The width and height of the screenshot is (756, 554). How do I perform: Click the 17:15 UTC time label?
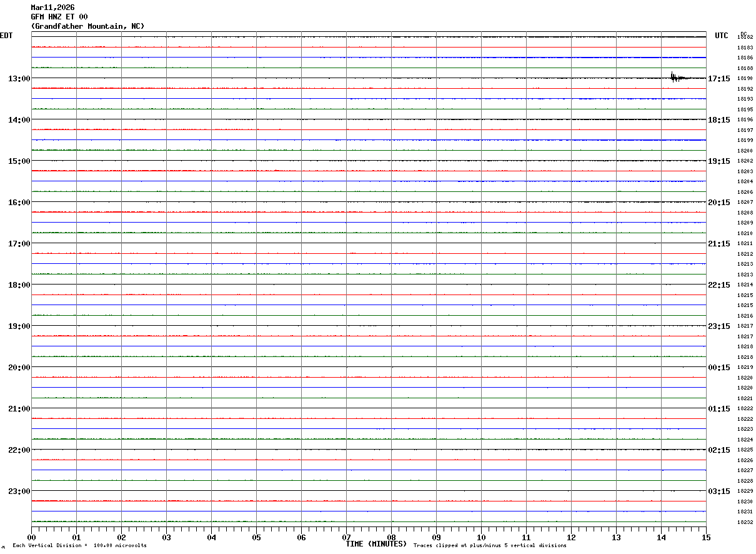tap(719, 79)
